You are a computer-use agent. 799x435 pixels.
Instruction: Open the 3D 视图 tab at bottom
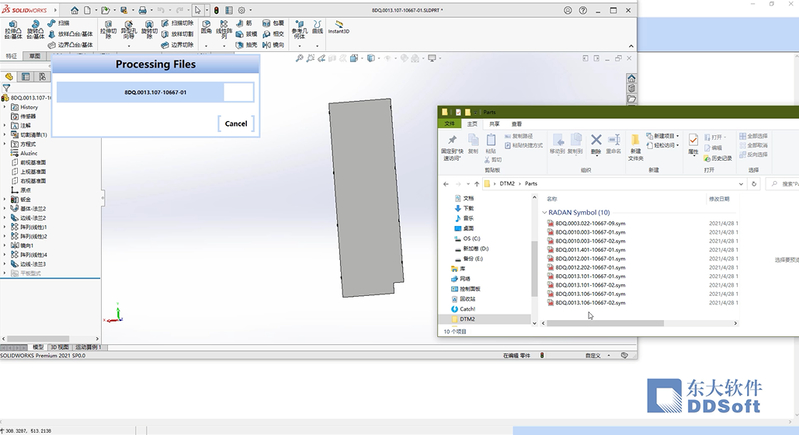pyautogui.click(x=62, y=346)
